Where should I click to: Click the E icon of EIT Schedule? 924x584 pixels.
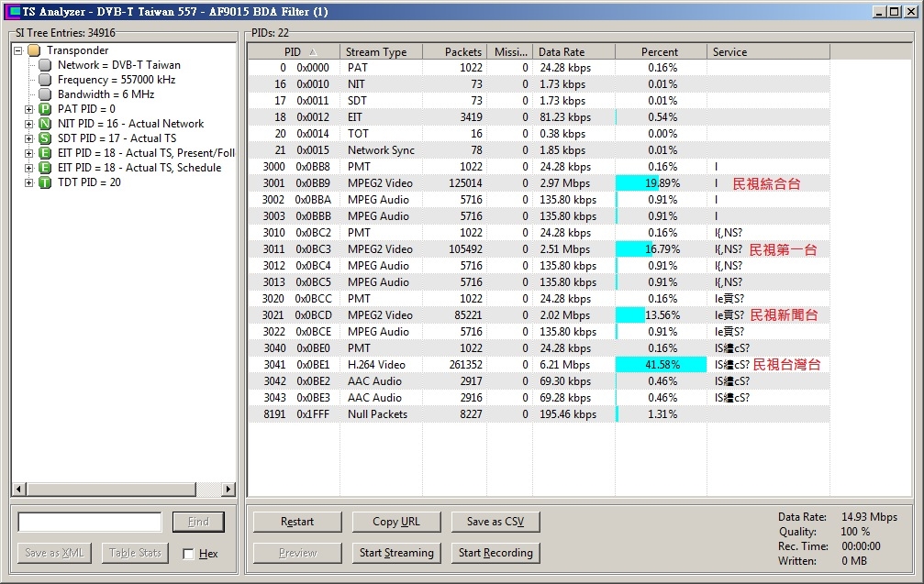tap(45, 168)
